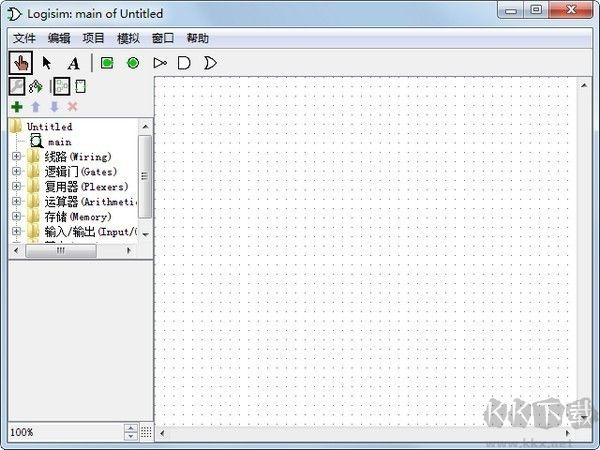Select 线路 (Wiring) library label

[x=78, y=157]
